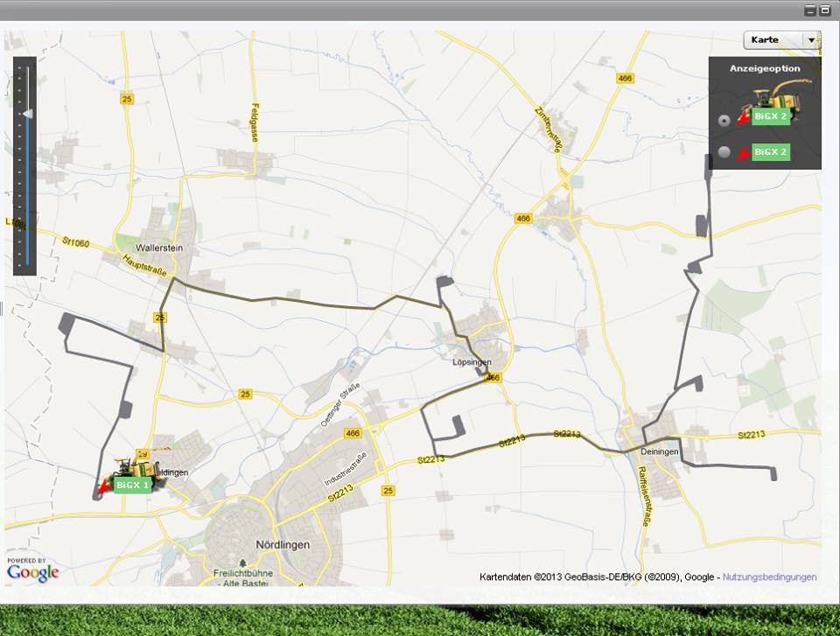Click the zoom slider handle
This screenshot has width=840, height=636.
28,114
